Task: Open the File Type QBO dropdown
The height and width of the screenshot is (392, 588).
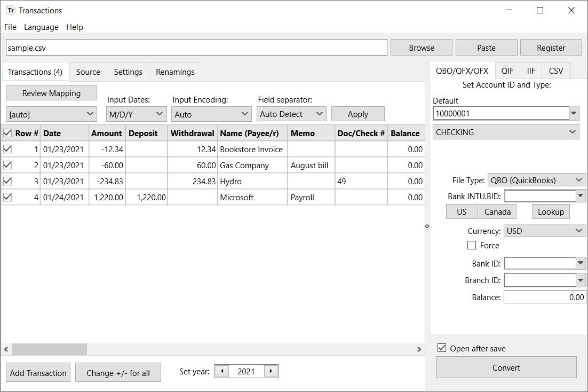Action: 536,181
